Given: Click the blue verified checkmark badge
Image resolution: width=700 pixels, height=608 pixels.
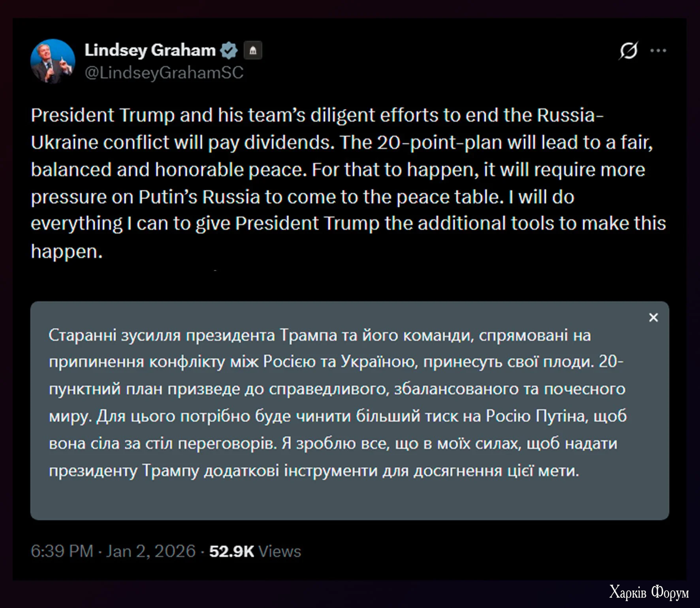Looking at the screenshot, I should point(229,51).
